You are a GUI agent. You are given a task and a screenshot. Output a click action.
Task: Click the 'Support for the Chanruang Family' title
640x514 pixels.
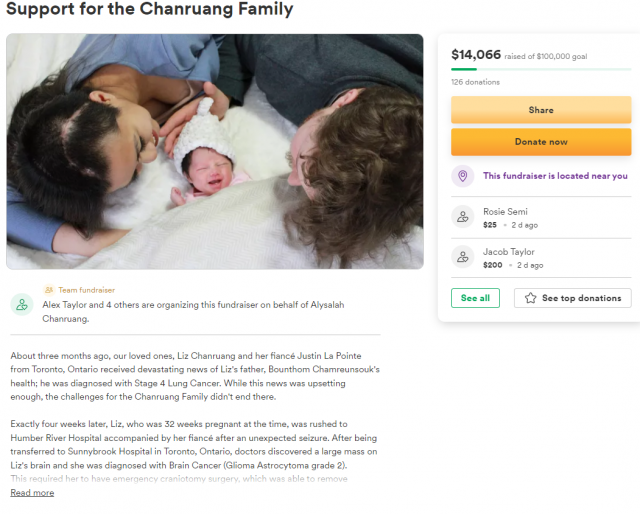(x=150, y=9)
